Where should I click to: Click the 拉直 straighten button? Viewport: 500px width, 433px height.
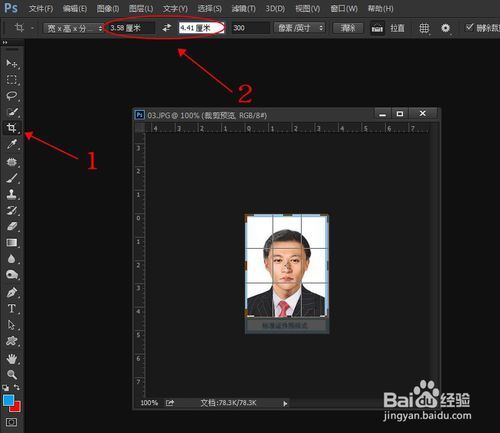pyautogui.click(x=397, y=28)
